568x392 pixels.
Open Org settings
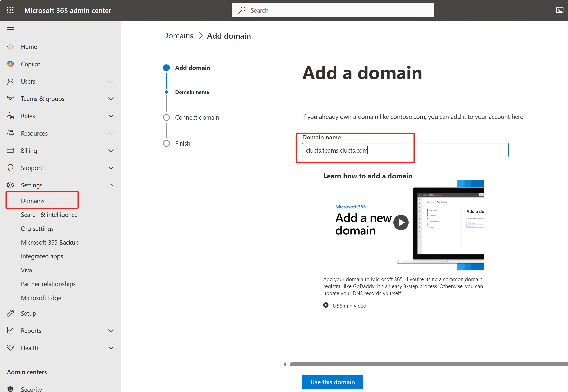click(37, 229)
